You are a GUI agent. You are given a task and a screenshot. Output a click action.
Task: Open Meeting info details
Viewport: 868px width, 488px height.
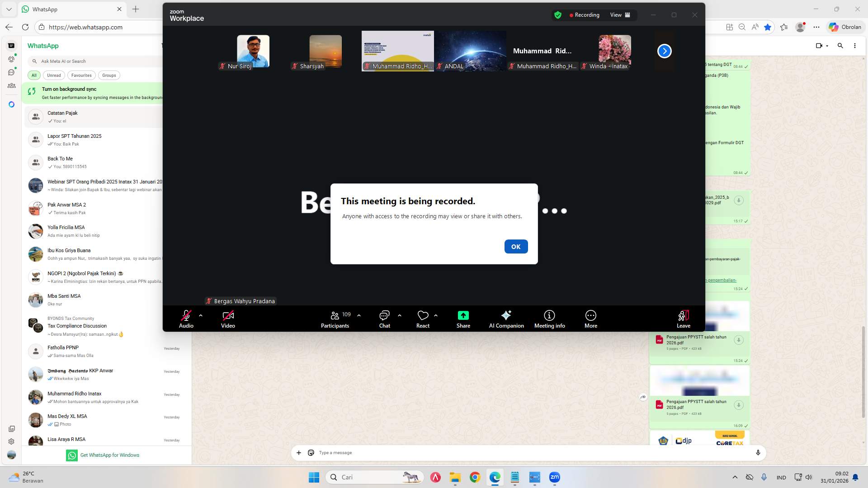click(x=549, y=319)
